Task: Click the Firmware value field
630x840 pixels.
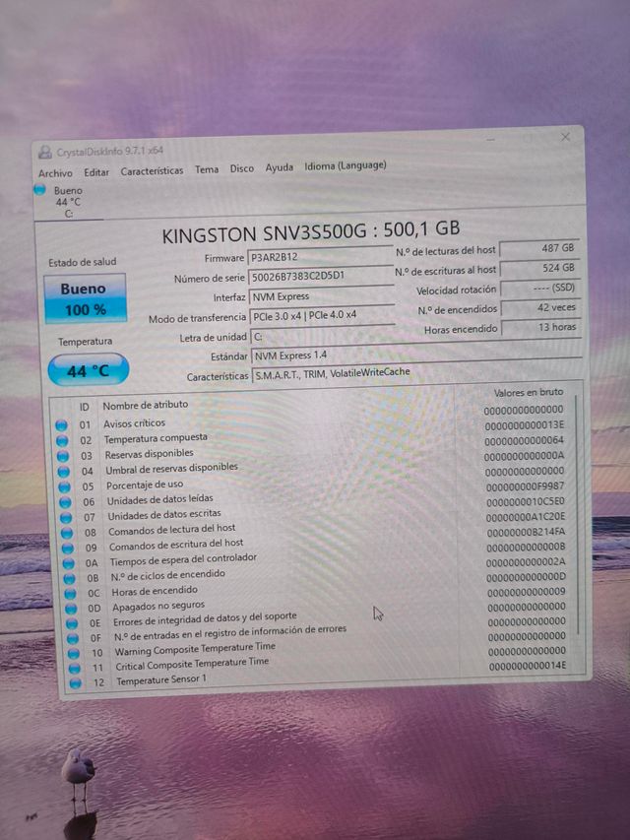Action: coord(319,257)
